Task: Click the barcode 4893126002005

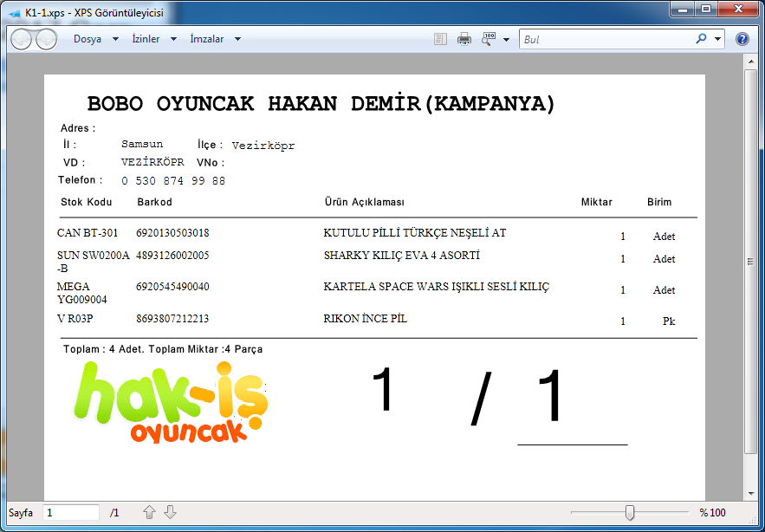Action: 172,256
